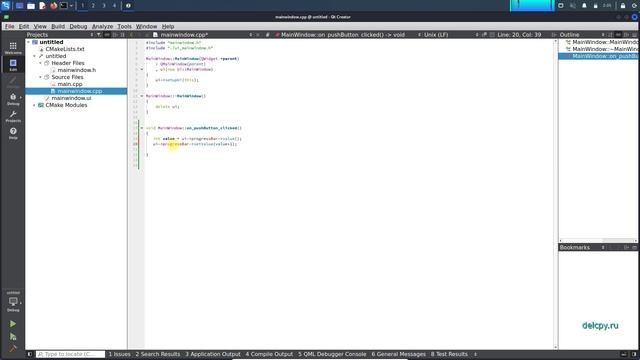Show the 5 QML Debugger Console pane
Screen dimensions: 640x360
[332, 354]
